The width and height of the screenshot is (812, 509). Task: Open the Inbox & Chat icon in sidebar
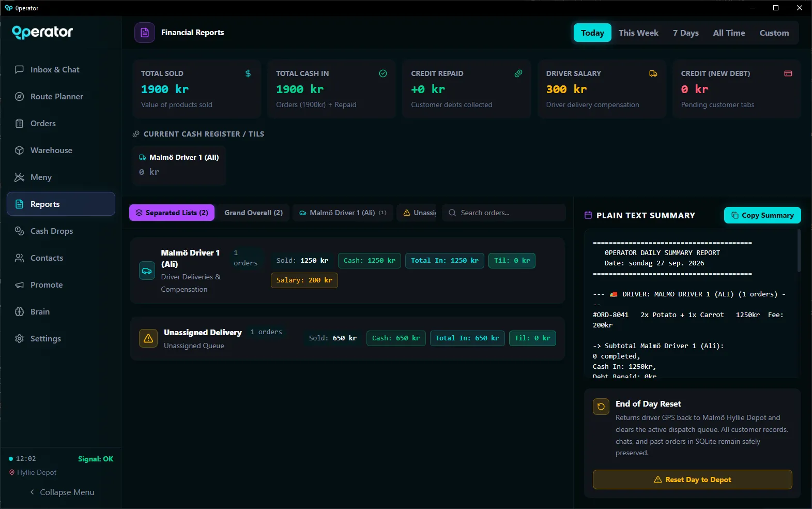(20, 69)
